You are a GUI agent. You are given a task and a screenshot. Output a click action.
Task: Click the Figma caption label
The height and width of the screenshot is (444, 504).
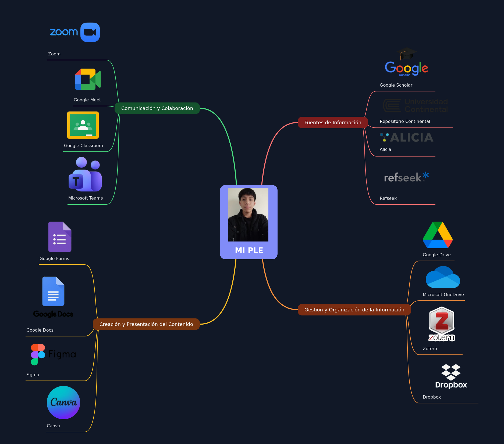(x=33, y=375)
